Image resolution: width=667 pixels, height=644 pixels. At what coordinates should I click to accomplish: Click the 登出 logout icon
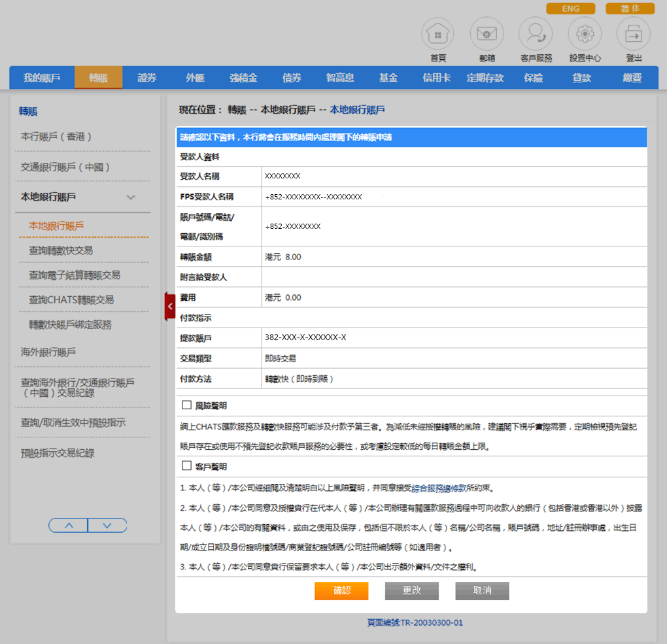tap(633, 33)
